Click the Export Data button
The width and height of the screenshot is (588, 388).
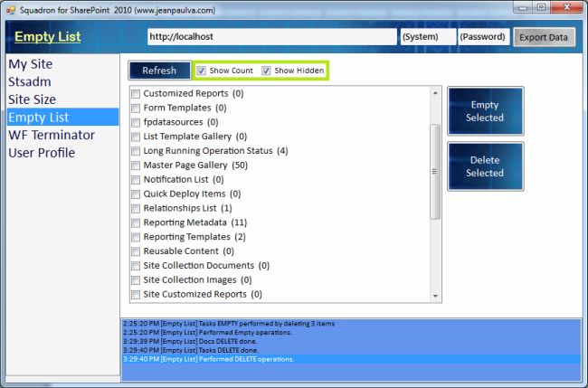544,37
